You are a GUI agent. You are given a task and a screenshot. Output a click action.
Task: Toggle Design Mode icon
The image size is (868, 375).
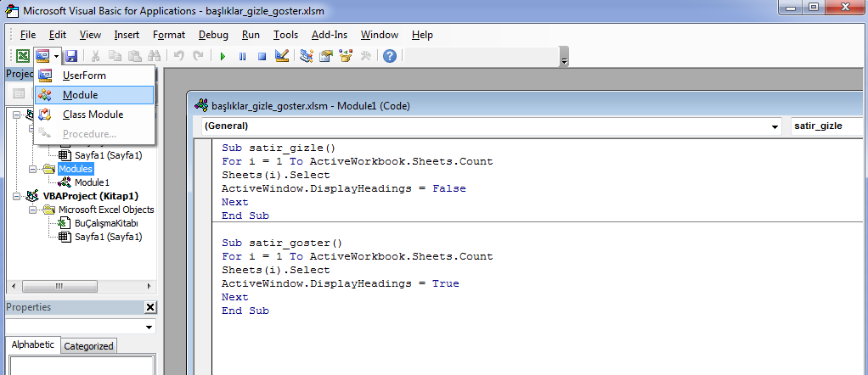pyautogui.click(x=282, y=56)
